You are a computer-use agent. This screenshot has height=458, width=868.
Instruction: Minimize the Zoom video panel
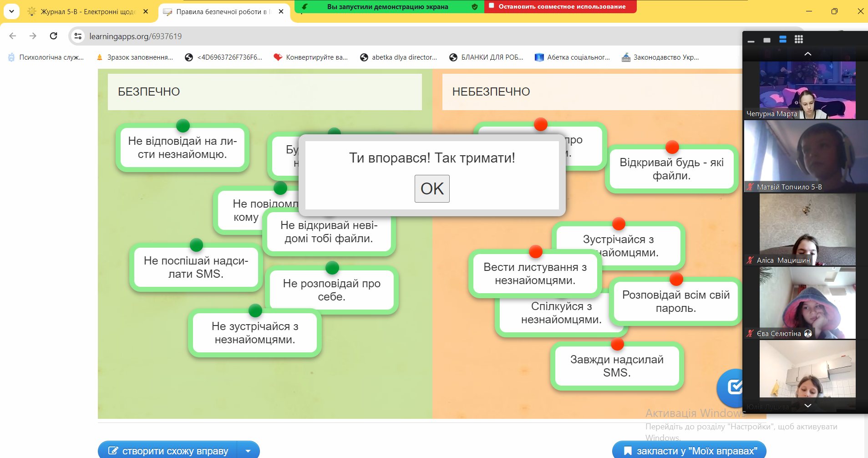coord(751,41)
